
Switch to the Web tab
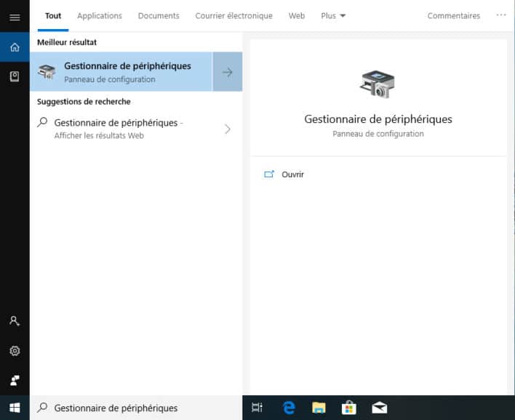point(297,16)
